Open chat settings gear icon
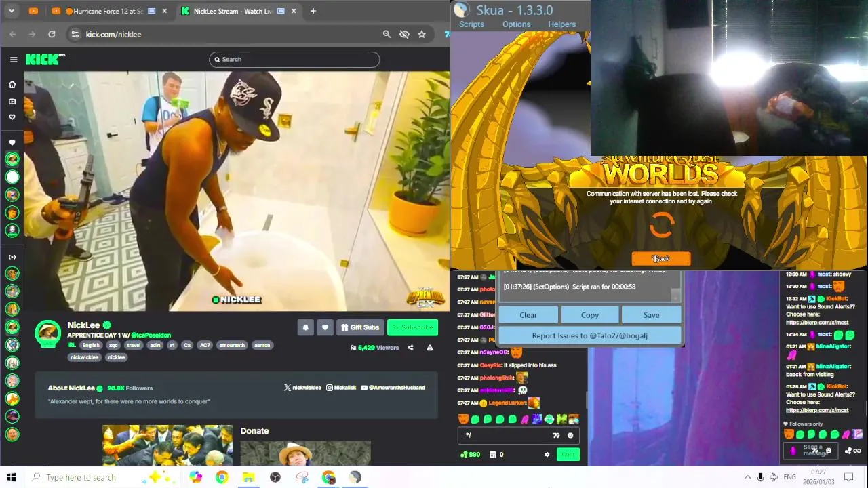Image resolution: width=868 pixels, height=488 pixels. pos(547,455)
